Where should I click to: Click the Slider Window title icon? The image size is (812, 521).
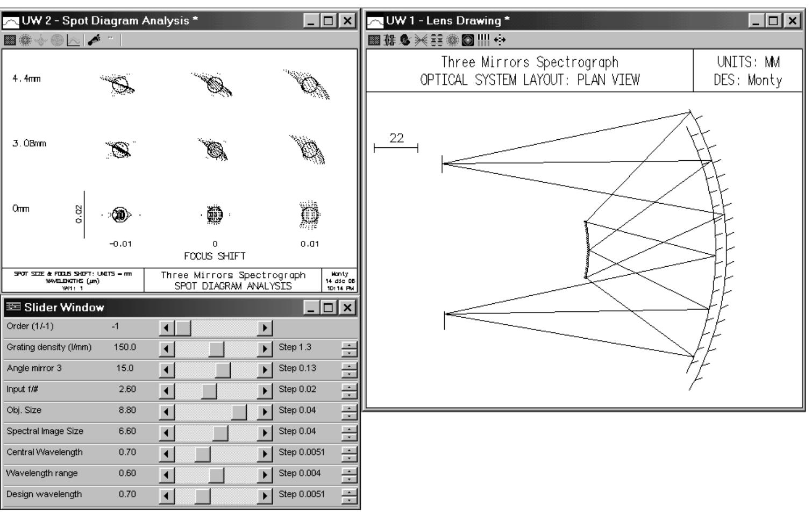pyautogui.click(x=13, y=307)
